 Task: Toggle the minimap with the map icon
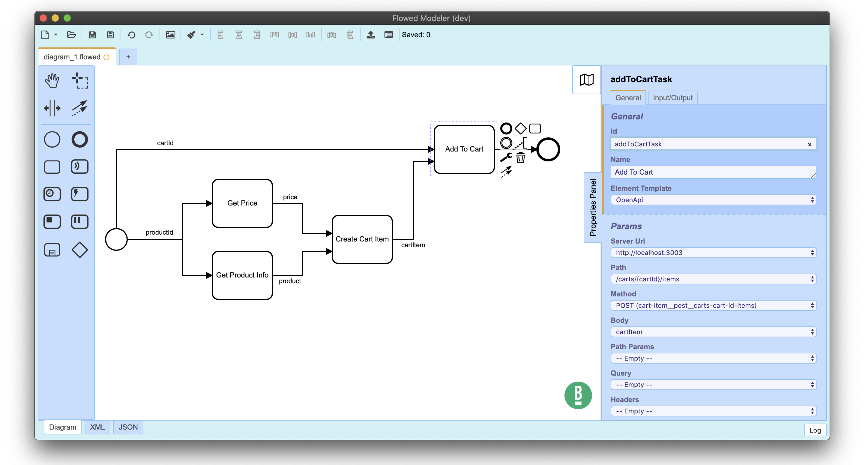(x=586, y=80)
